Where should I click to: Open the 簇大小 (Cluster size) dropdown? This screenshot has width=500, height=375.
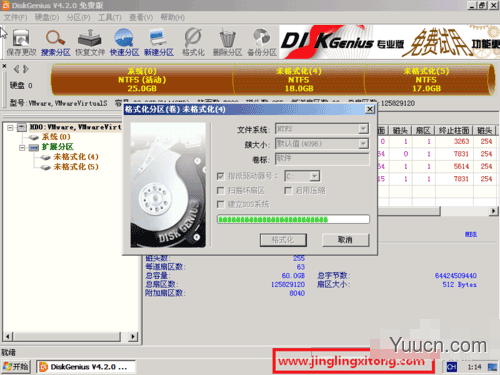click(363, 144)
